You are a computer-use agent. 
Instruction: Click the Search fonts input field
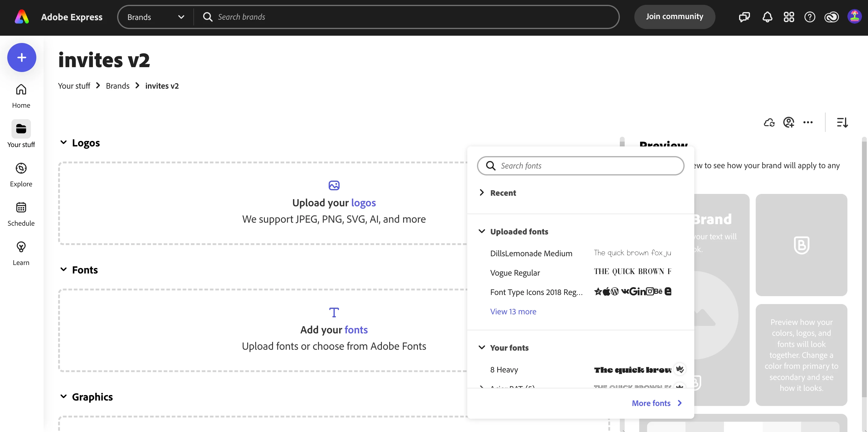coord(586,166)
